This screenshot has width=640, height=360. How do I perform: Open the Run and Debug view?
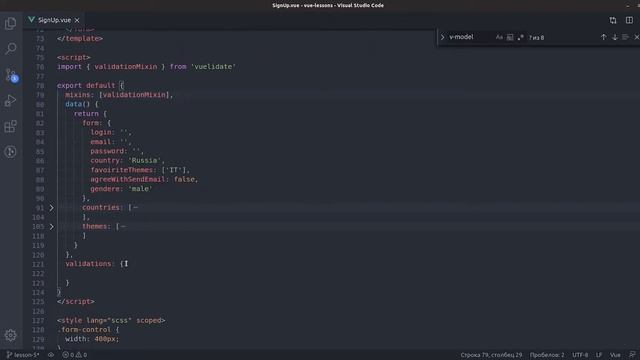(x=11, y=100)
